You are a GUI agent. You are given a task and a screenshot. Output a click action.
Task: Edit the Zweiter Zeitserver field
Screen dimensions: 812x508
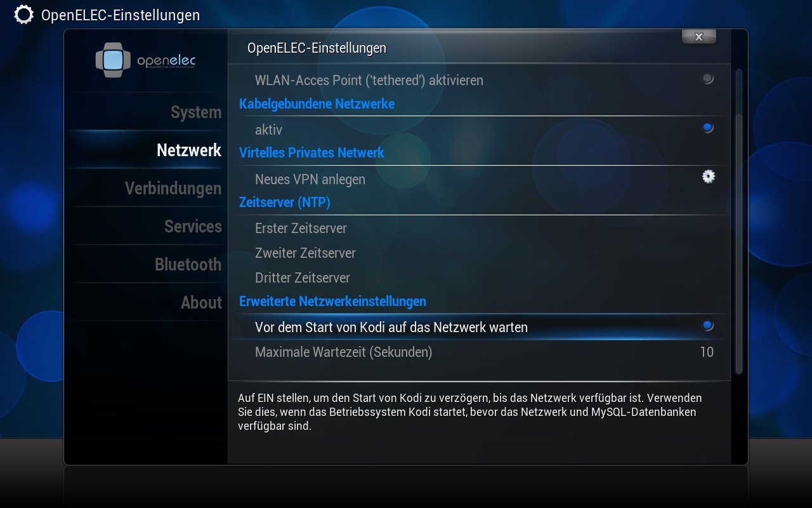[x=479, y=253]
